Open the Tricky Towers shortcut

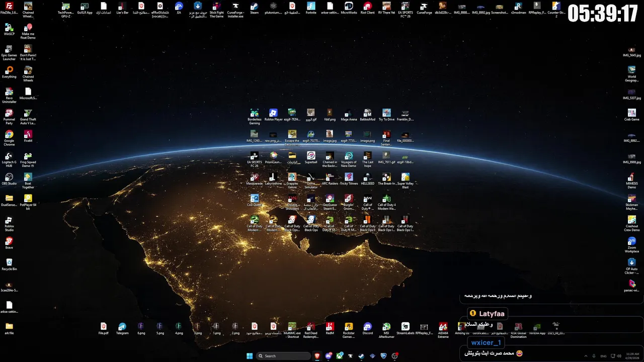[x=349, y=179]
